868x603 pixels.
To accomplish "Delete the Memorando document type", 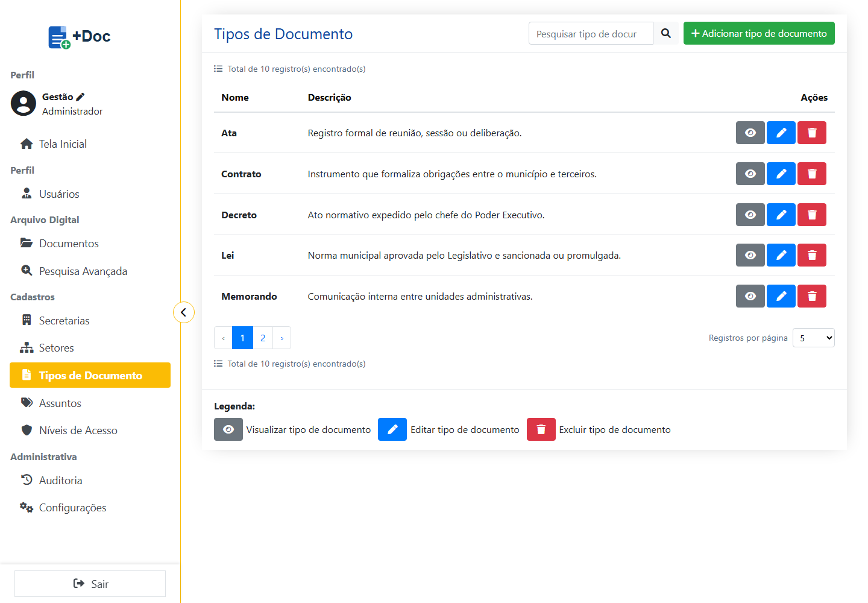I will (812, 296).
